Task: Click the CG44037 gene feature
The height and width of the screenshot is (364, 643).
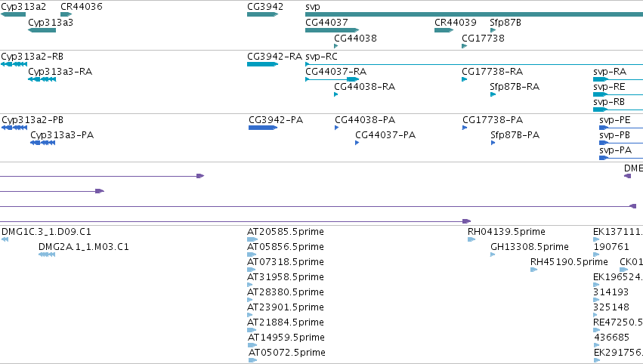Action: point(332,30)
